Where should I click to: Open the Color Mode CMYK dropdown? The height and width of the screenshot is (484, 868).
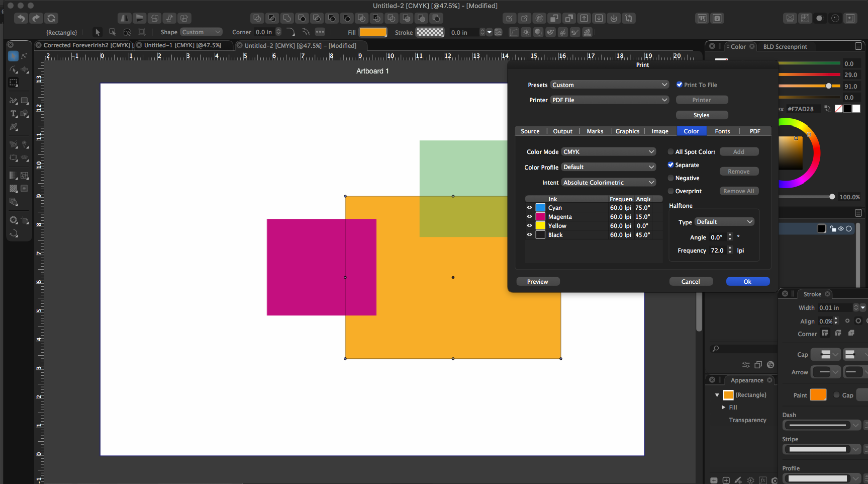click(x=608, y=152)
